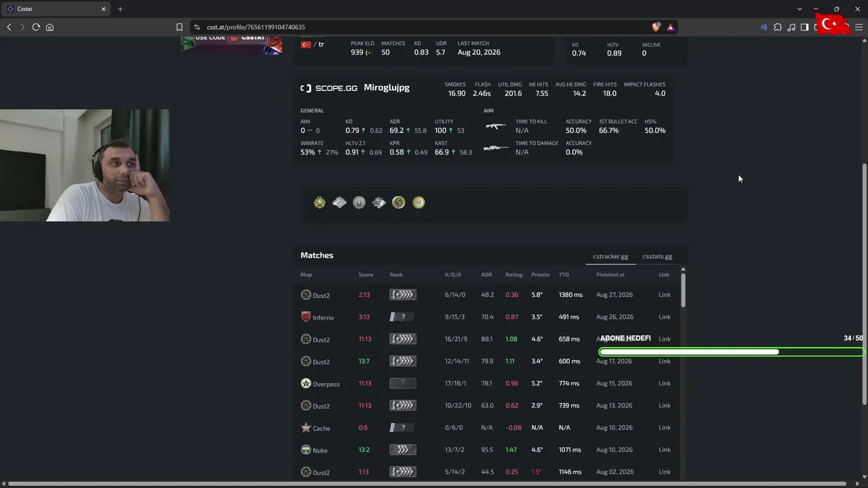Open the tab search dropdown arrow
This screenshot has height=488, width=868.
click(800, 9)
